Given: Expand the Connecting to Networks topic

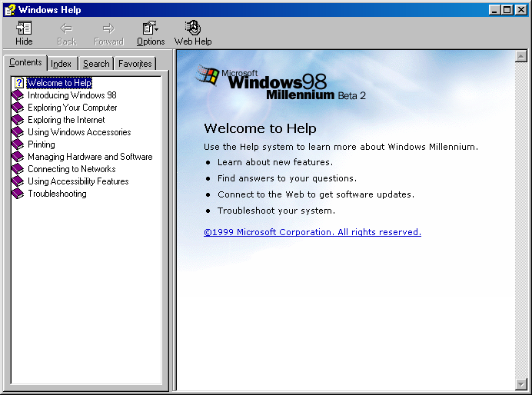Looking at the screenshot, I should click(x=71, y=169).
